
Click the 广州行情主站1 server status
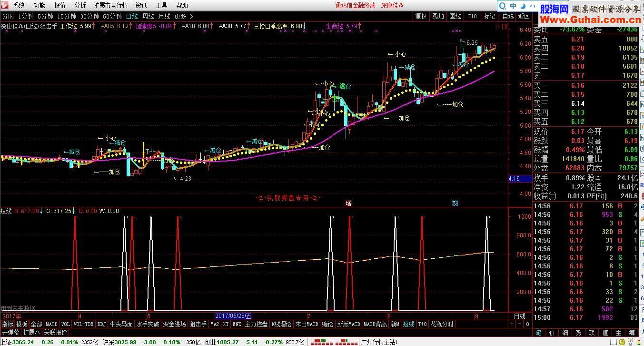coord(379,342)
